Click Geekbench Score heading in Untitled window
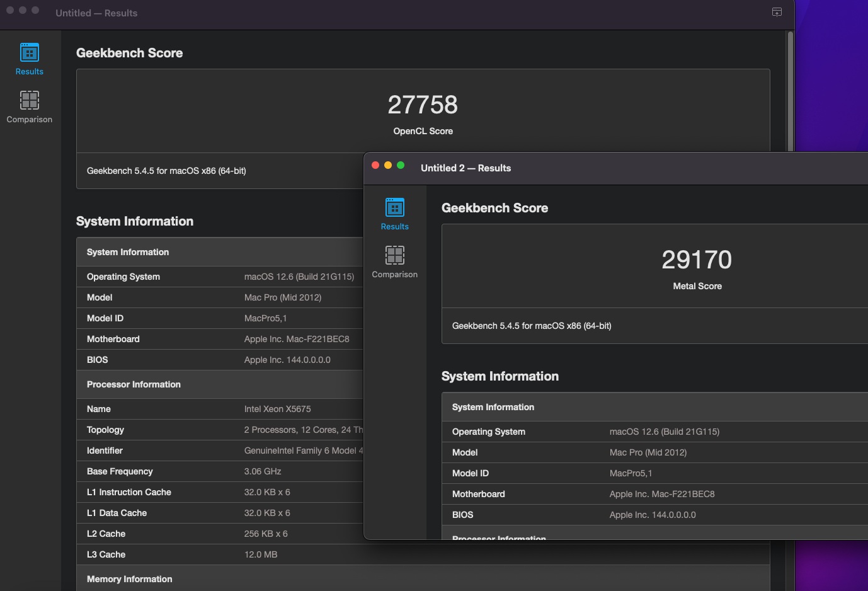This screenshot has height=591, width=868. 130,53
